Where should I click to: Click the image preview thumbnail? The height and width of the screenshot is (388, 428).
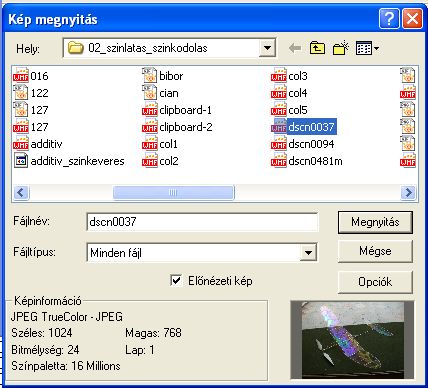(352, 340)
